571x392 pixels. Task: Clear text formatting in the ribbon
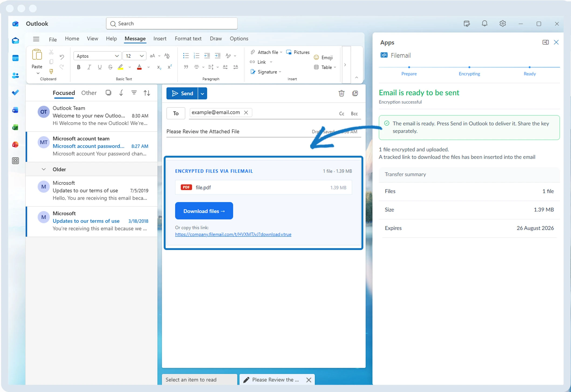point(167,56)
